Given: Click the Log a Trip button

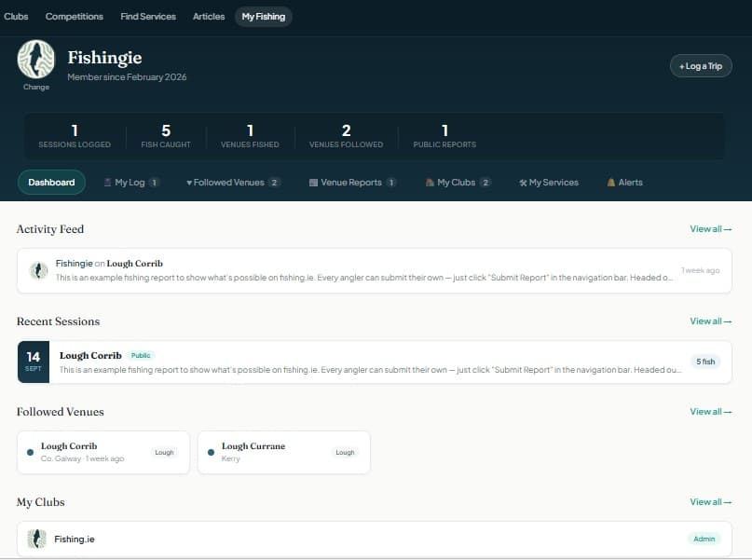Looking at the screenshot, I should (x=701, y=65).
